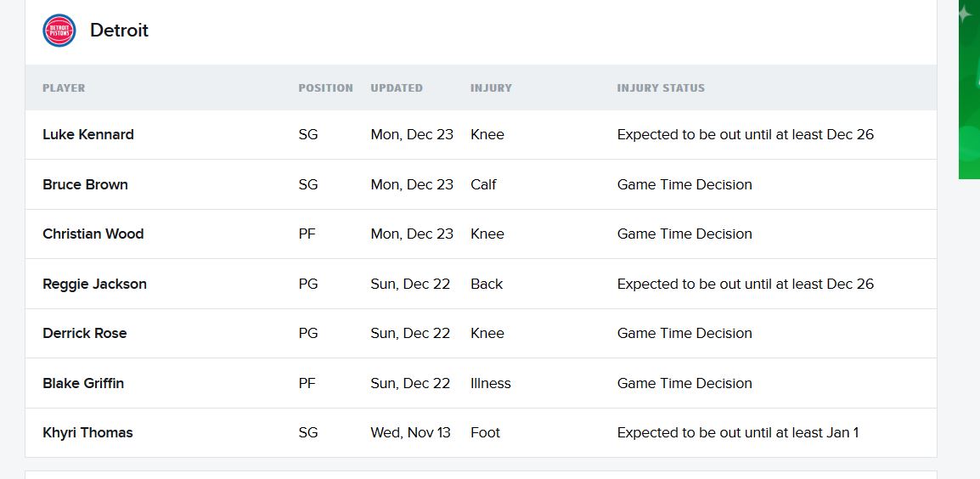Viewport: 980px width, 479px height.
Task: Click Reggie Jackson's Back injury cell
Action: (x=487, y=284)
